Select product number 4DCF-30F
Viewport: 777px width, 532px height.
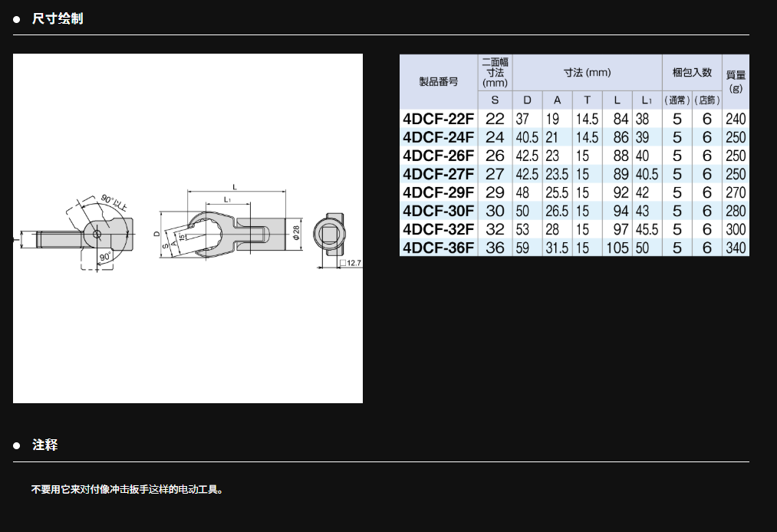(x=439, y=211)
